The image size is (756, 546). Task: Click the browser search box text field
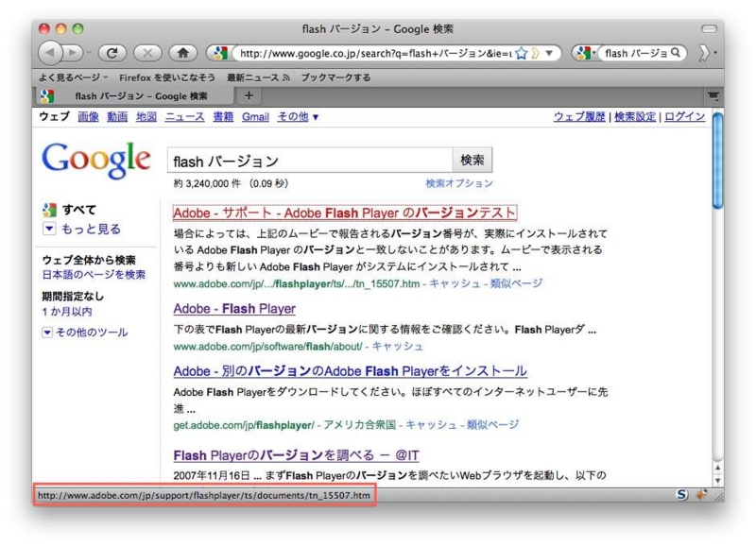pos(636,54)
